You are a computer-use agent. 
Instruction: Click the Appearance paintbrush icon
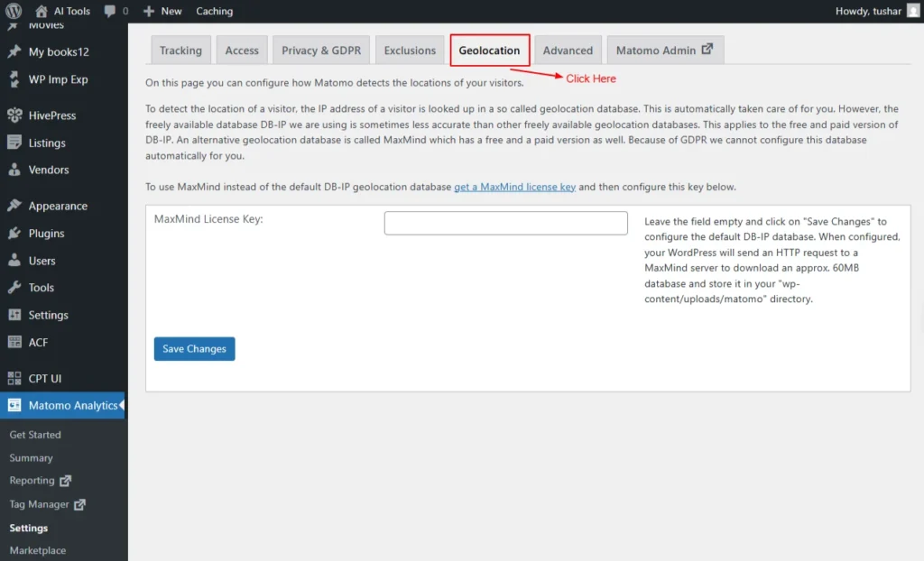[x=14, y=206]
